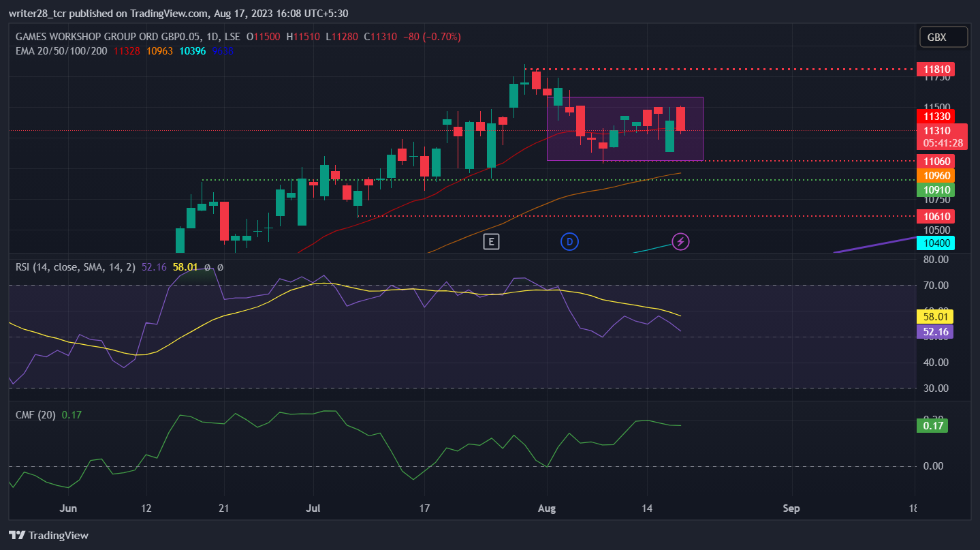
Task: Click the 'Jul' date on time axis
Action: pyautogui.click(x=313, y=508)
